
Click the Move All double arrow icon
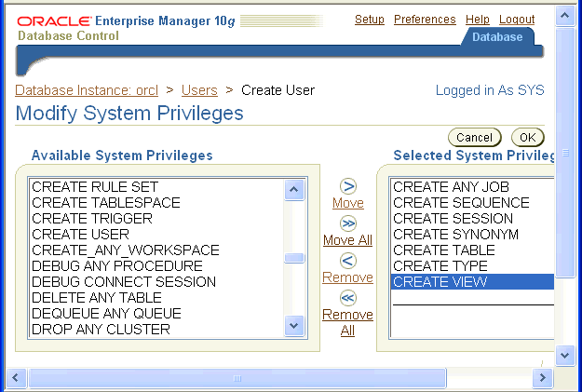click(x=347, y=223)
